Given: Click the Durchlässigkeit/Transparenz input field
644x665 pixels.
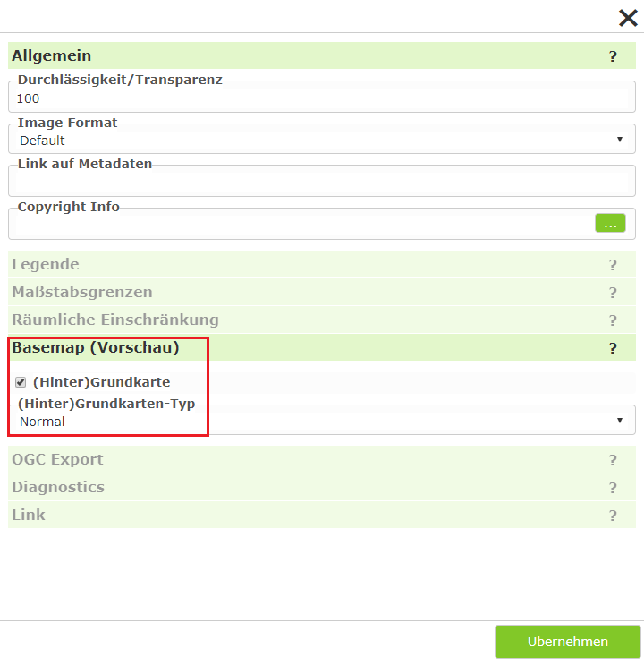Looking at the screenshot, I should pos(322,98).
